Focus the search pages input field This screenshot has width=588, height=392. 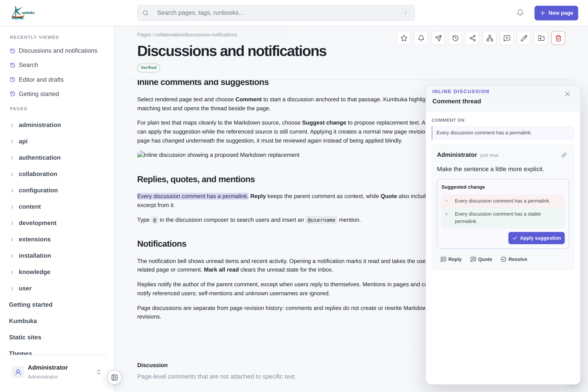tap(276, 13)
